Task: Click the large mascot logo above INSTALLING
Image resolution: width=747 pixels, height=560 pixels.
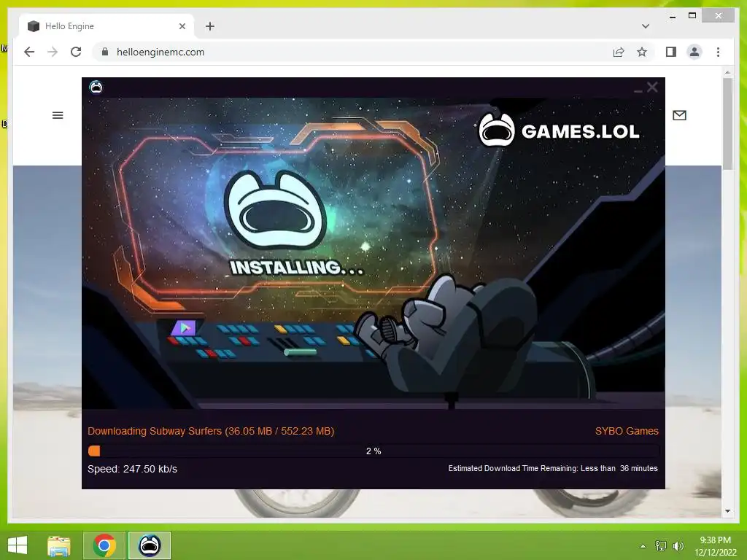Action: pos(276,211)
